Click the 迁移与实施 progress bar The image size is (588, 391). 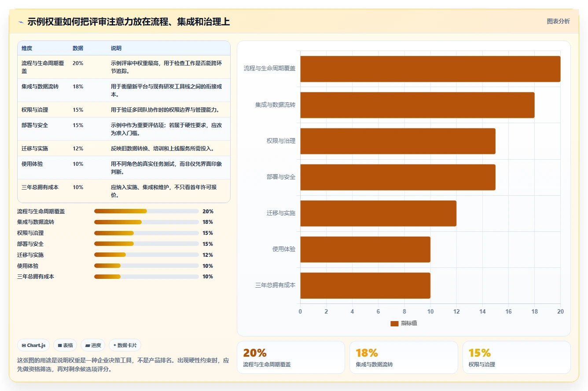(x=147, y=255)
